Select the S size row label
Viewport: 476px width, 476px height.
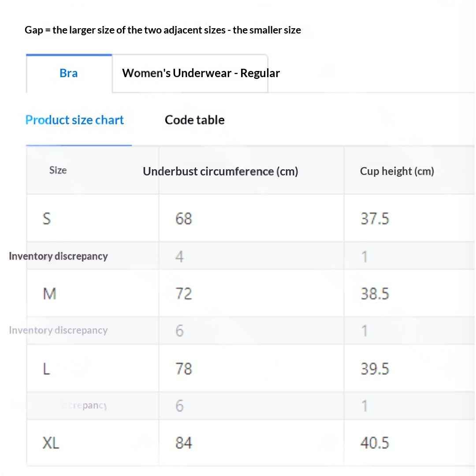(x=47, y=219)
